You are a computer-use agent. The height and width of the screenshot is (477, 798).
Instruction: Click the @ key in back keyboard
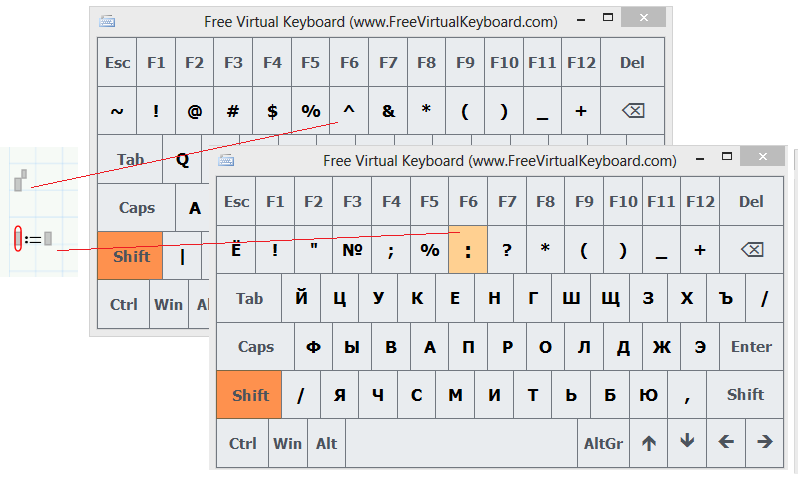point(194,110)
